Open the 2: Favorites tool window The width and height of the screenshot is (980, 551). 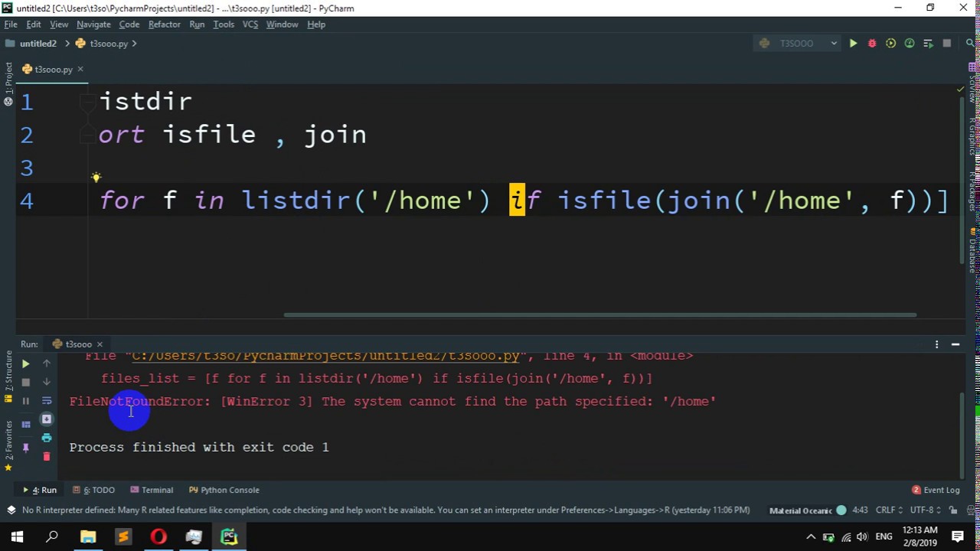(8, 445)
